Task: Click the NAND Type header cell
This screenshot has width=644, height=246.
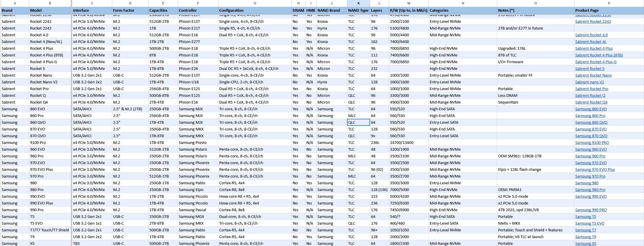Action: 358,10
